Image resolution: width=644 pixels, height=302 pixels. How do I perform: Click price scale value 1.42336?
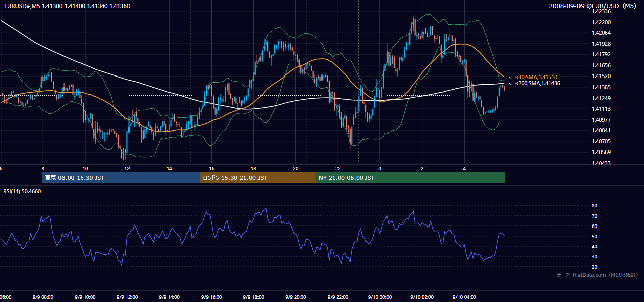tap(602, 11)
